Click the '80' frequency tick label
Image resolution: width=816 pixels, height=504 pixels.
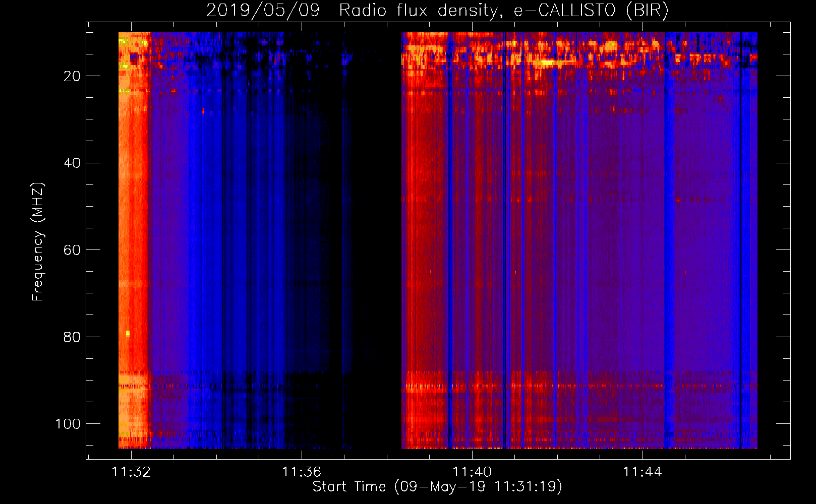pyautogui.click(x=72, y=337)
